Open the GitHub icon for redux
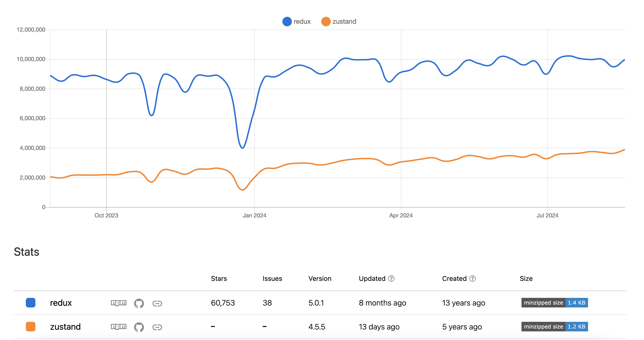Screen dimensions: 644x340 (139, 303)
